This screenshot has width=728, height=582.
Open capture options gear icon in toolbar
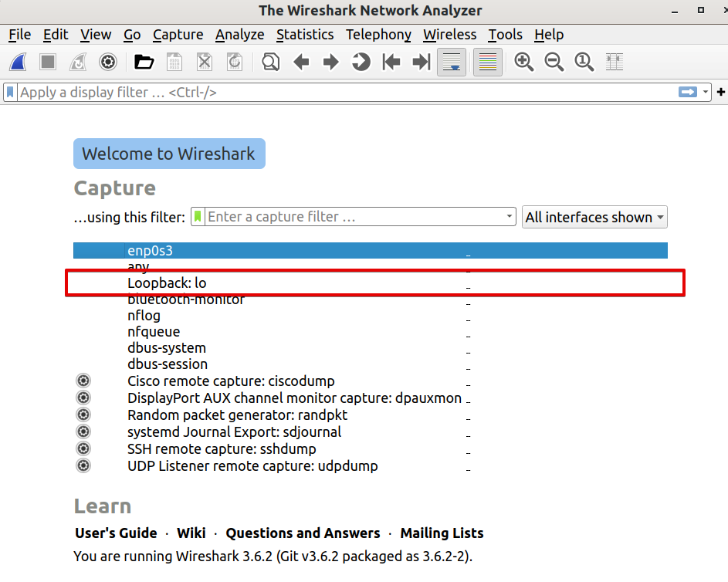108,62
